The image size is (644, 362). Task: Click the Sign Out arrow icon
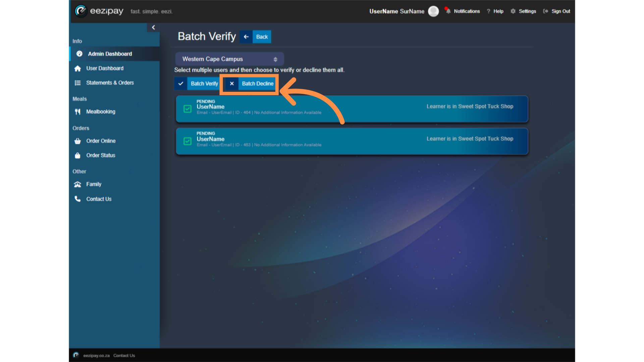tap(546, 11)
